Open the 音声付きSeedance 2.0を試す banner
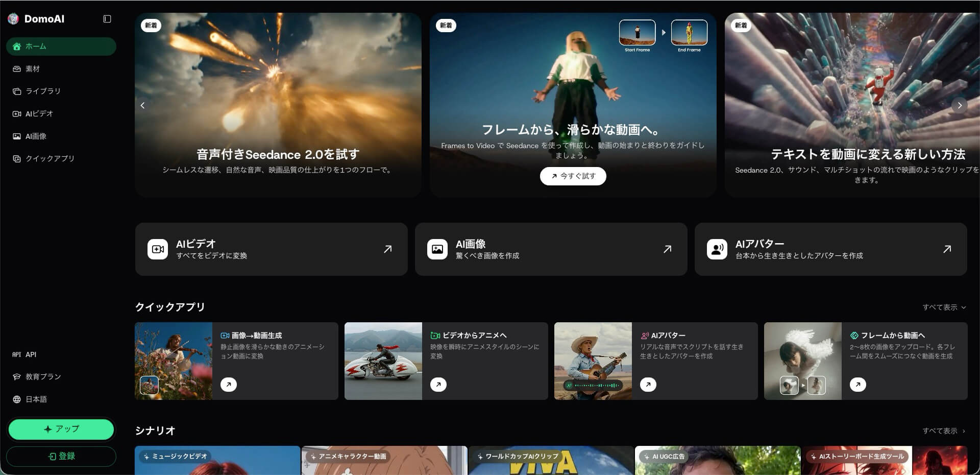This screenshot has height=475, width=980. pos(278,105)
